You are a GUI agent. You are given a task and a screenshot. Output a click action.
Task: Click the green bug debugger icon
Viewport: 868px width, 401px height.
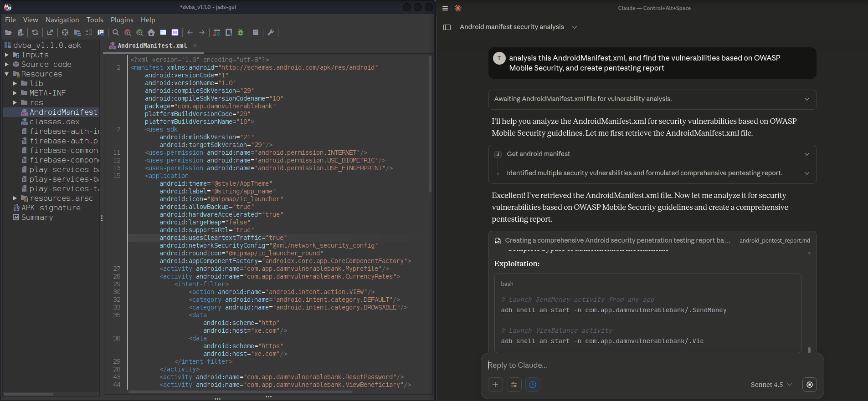[x=241, y=32]
